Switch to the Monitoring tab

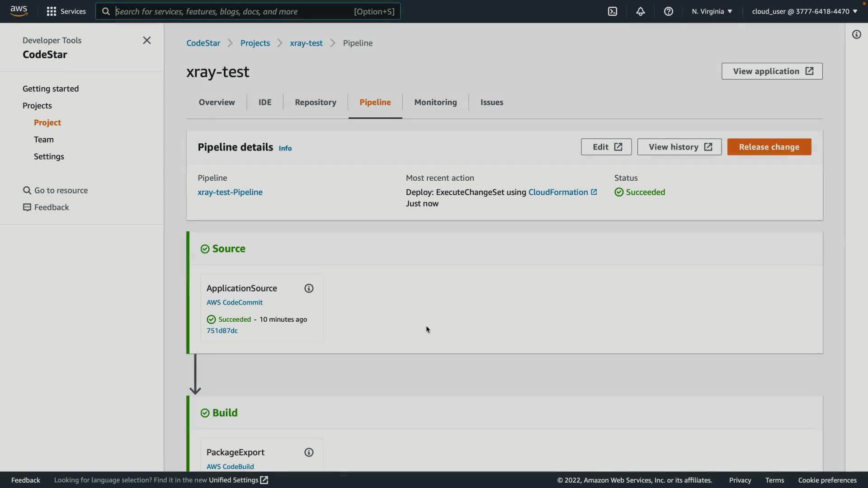click(x=435, y=102)
